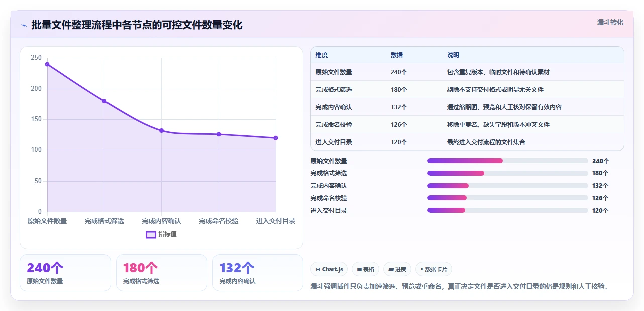Click the 126个 cell in the table's 数据 column

tap(399, 125)
